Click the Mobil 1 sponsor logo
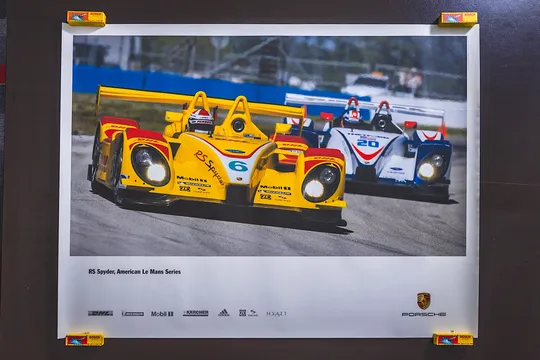This screenshot has height=360, width=540. 162,313
